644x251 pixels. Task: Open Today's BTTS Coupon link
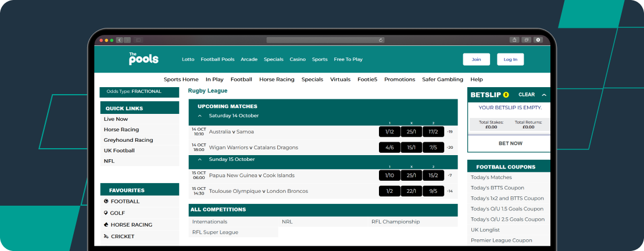coord(498,188)
